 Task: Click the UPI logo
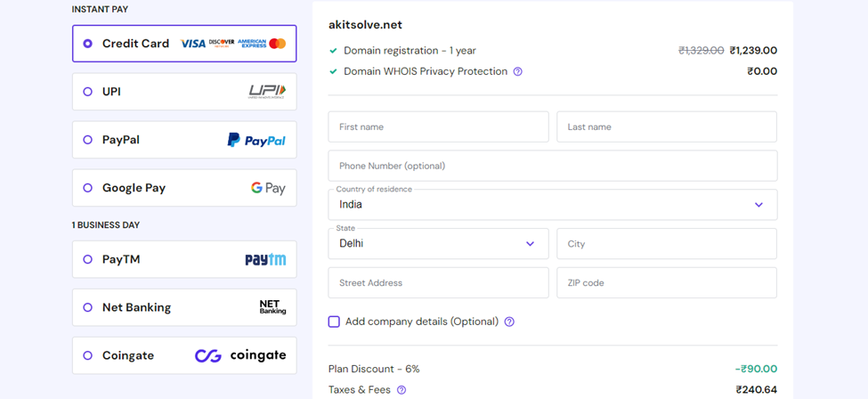click(x=267, y=92)
